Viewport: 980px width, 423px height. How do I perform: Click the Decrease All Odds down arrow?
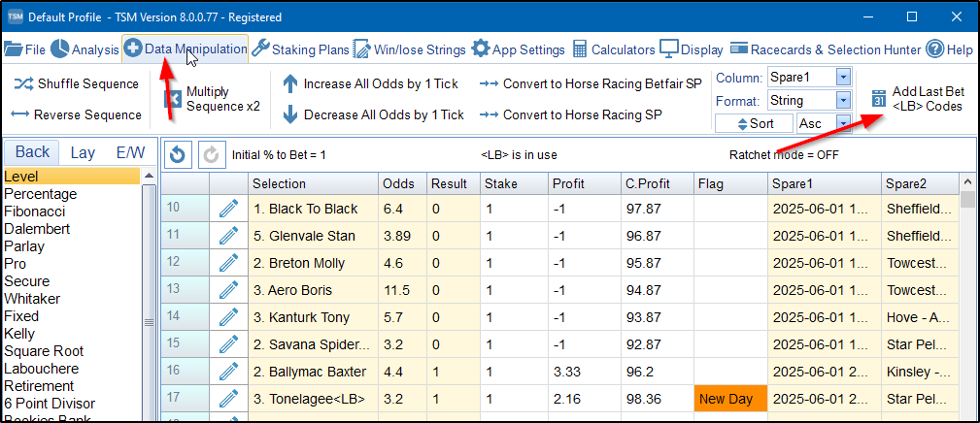(x=289, y=114)
